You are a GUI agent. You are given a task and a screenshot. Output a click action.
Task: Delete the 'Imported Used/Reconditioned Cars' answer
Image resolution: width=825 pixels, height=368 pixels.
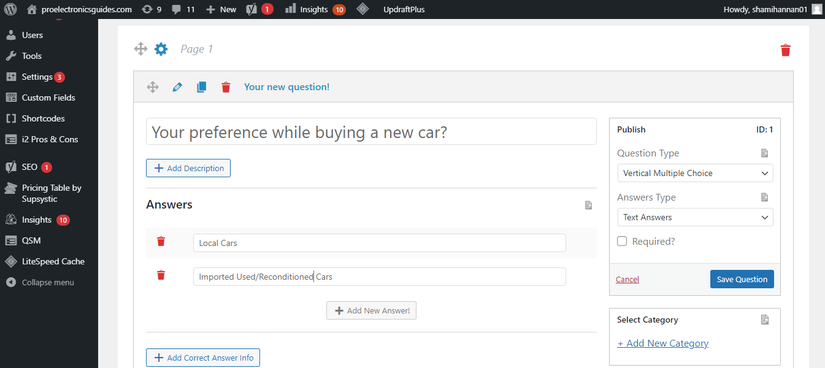(x=161, y=275)
